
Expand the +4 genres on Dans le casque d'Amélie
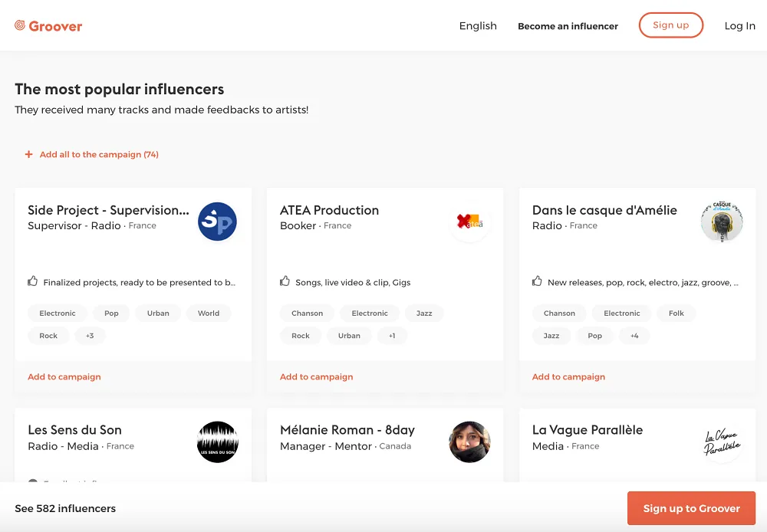(634, 335)
